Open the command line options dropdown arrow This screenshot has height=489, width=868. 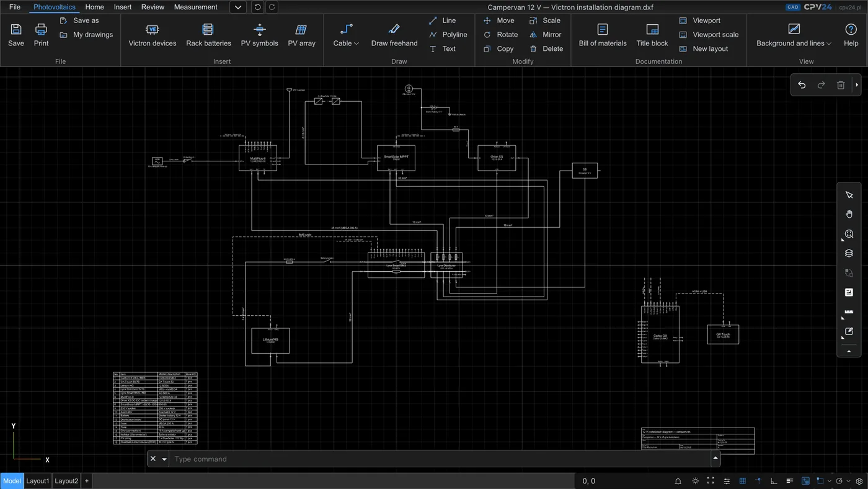point(164,459)
